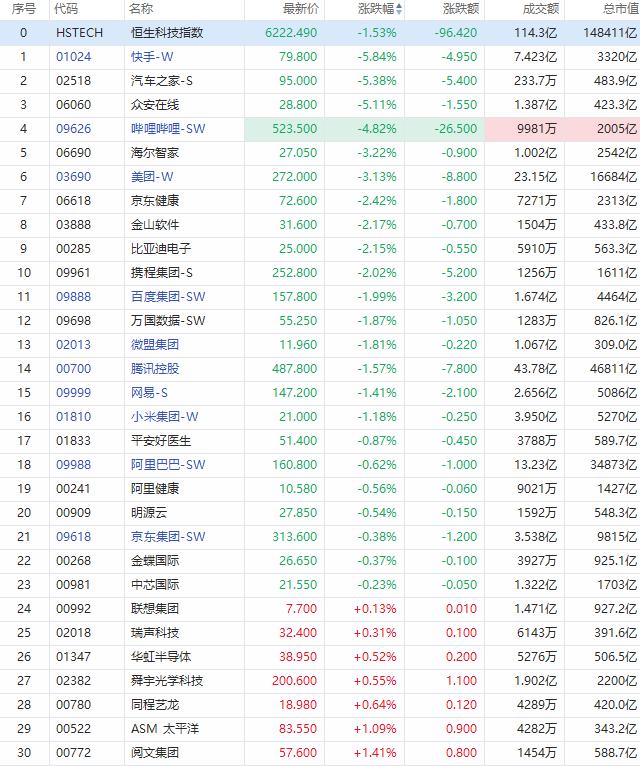The height and width of the screenshot is (766, 640).
Task: Select the 金蝶国际 row
Action: pyautogui.click(x=320, y=560)
